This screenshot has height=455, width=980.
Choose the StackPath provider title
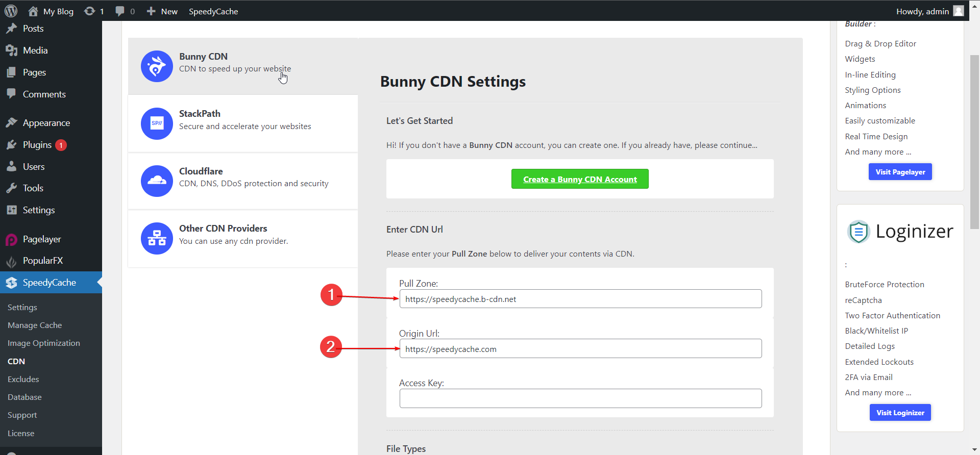pyautogui.click(x=200, y=114)
